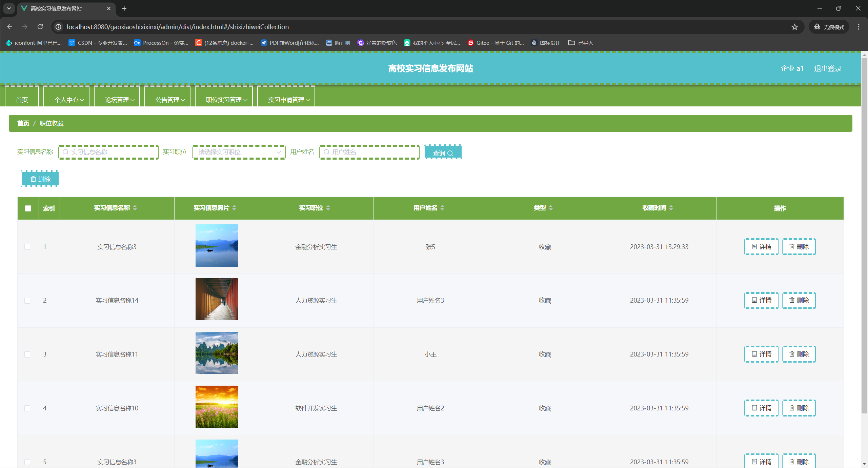
Task: Reload the page with refresh icon
Action: (40, 27)
